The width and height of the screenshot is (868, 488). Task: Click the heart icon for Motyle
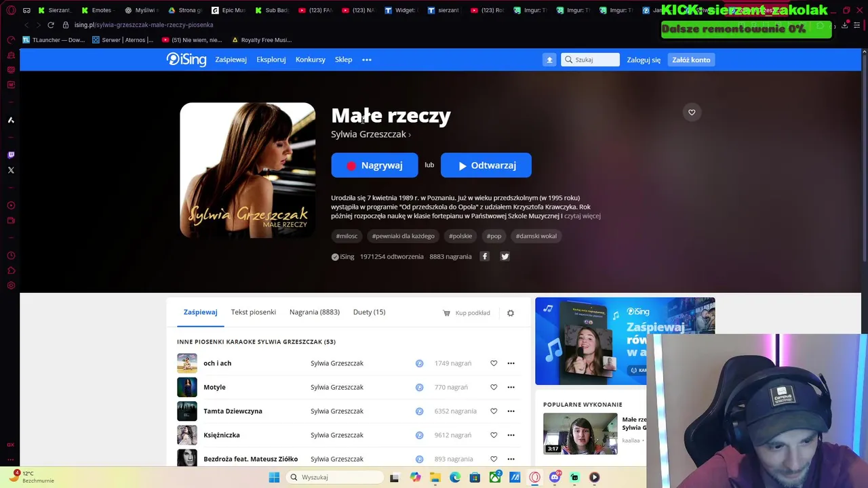coord(494,387)
